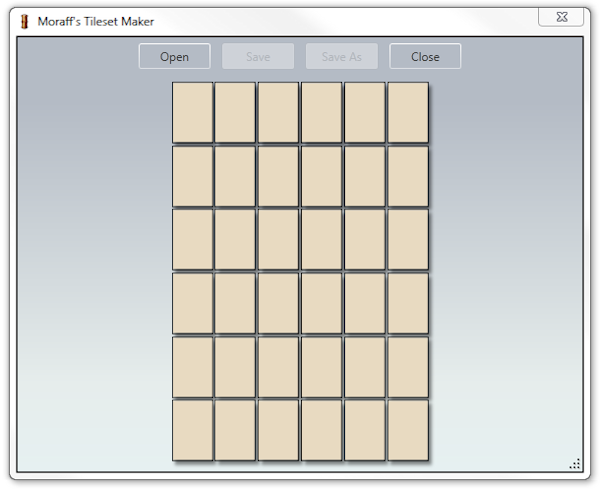Select the third tile in the second row

pos(279,176)
